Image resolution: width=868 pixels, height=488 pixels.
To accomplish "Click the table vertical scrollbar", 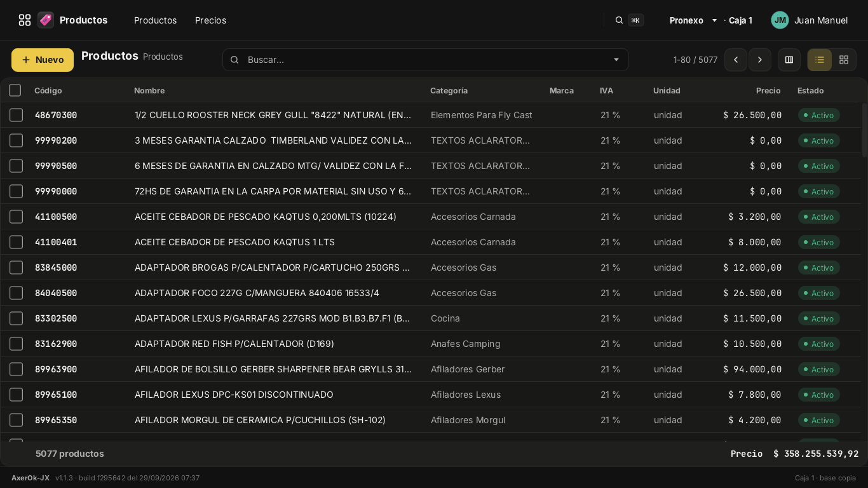I will tap(864, 130).
